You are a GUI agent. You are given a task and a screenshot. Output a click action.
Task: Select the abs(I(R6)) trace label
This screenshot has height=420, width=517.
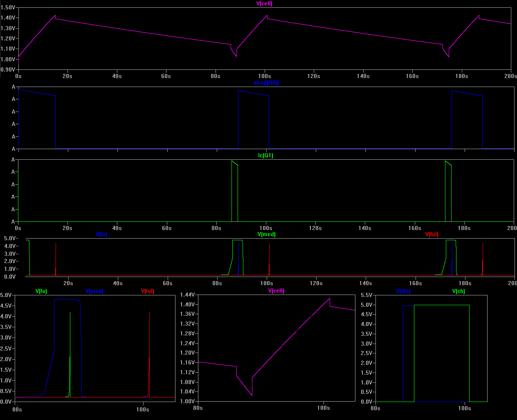click(x=266, y=83)
